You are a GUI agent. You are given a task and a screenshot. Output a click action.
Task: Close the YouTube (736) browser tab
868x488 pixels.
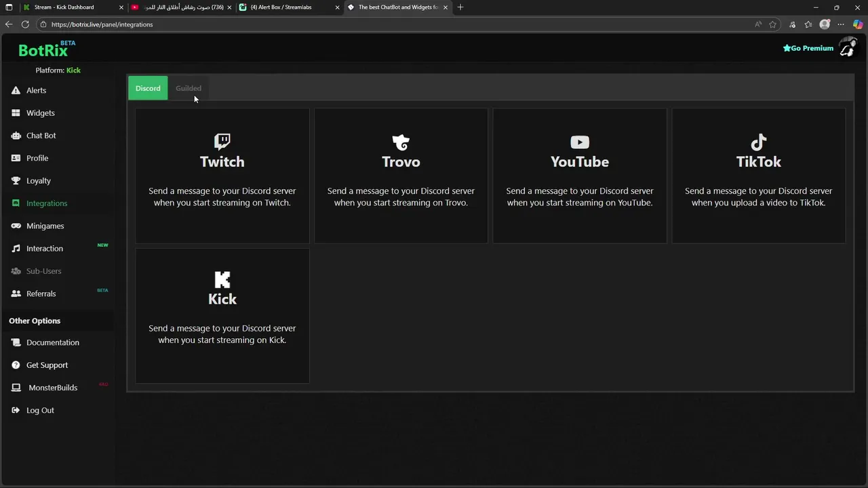pos(229,7)
